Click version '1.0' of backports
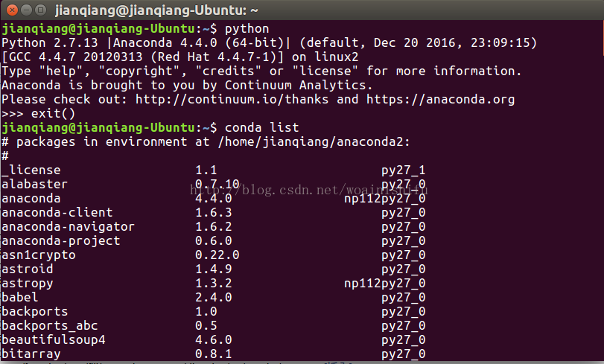Screen dimensions: 604x364 tap(206, 311)
